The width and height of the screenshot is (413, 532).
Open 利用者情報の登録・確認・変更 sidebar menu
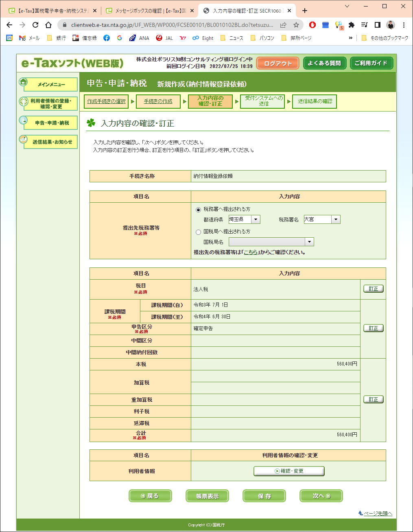[x=48, y=103]
